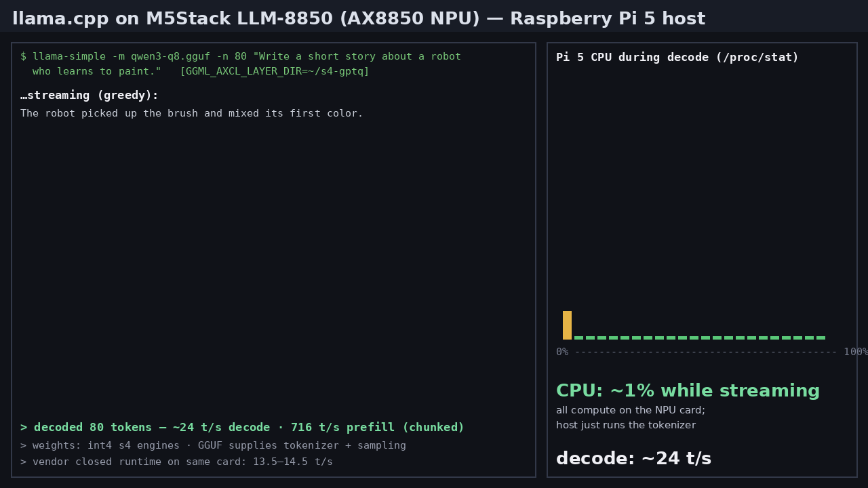This screenshot has width=868, height=488.
Task: Click the 'Pi 5 CPU during decode (/proc/stat)' heading
Action: click(x=677, y=58)
